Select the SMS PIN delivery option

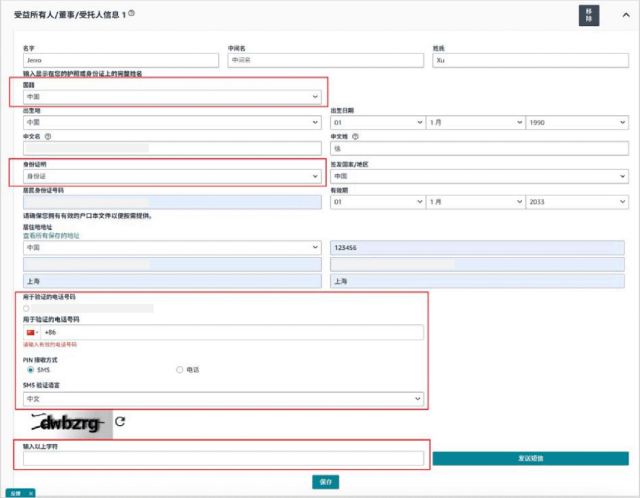(x=31, y=369)
